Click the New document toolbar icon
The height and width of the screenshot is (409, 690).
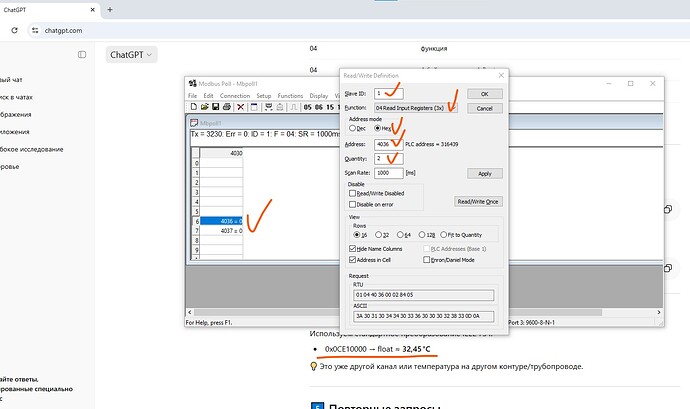point(194,107)
